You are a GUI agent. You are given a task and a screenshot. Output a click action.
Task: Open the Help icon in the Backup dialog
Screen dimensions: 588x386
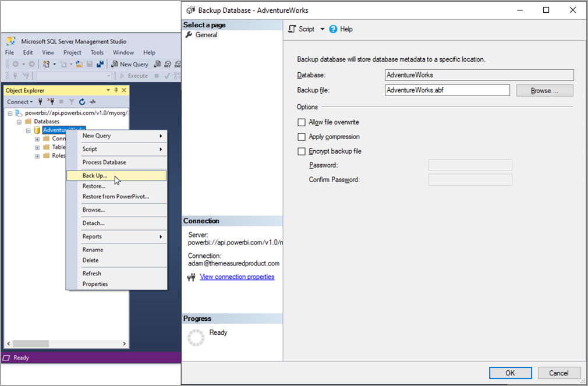point(333,29)
